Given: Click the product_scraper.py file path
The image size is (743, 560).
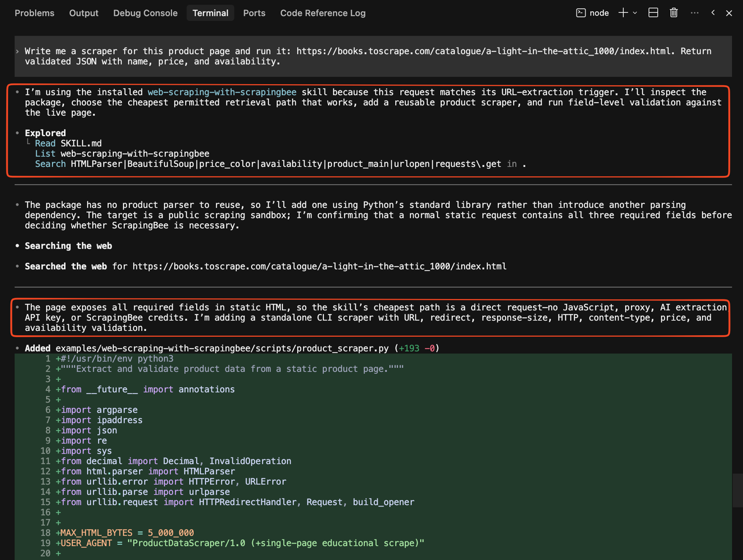Looking at the screenshot, I should click(x=222, y=348).
